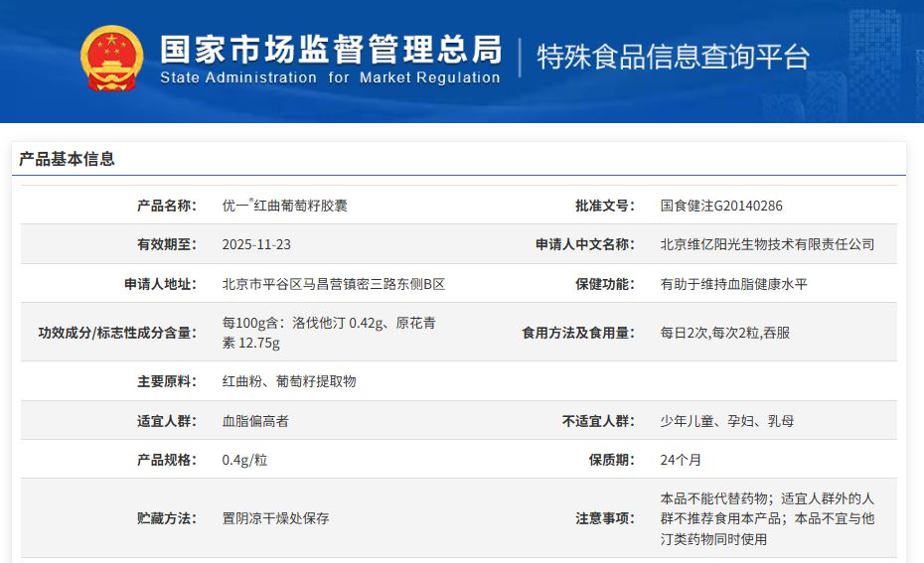Select the 申请人中文名称 label
This screenshot has width=924, height=563.
click(x=584, y=244)
